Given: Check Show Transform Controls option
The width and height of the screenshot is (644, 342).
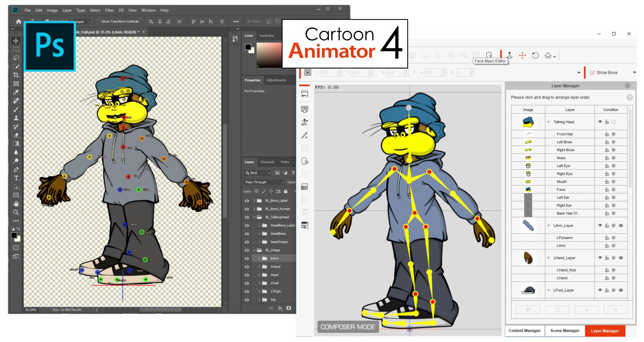Looking at the screenshot, I should [98, 21].
